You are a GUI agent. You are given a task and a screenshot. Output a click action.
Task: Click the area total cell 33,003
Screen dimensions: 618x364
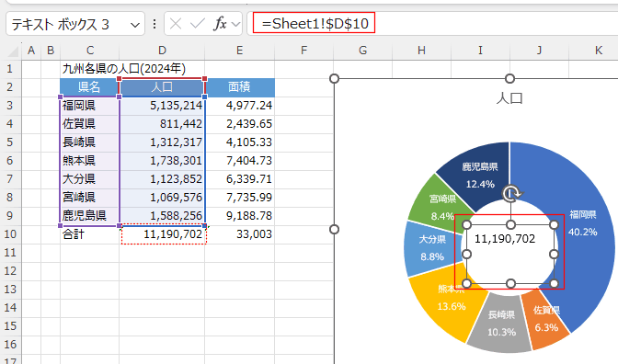coord(240,234)
